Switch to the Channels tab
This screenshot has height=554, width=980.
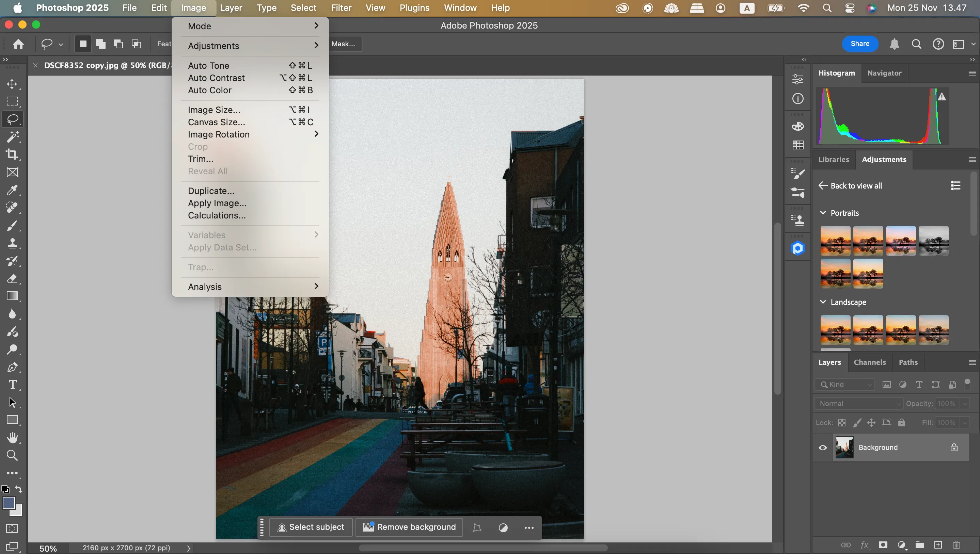870,362
